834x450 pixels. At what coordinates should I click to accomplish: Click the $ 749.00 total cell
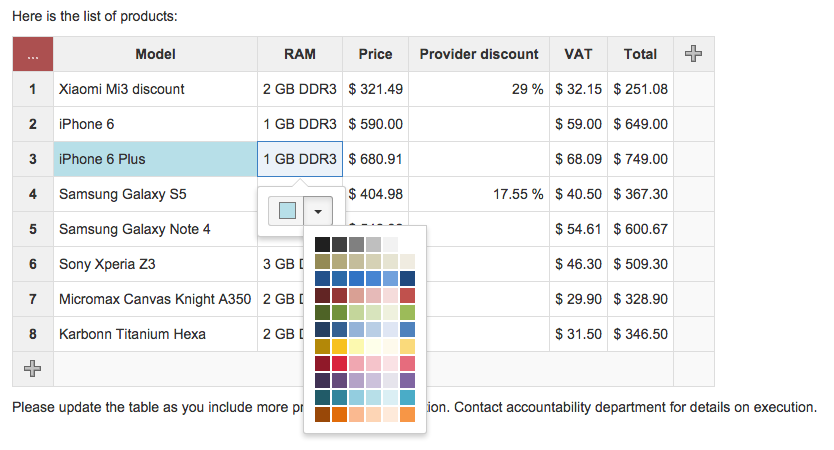tap(640, 159)
